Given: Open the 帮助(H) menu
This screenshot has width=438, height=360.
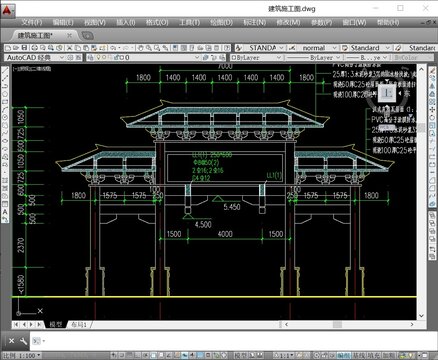Looking at the screenshot, I should coord(388,22).
